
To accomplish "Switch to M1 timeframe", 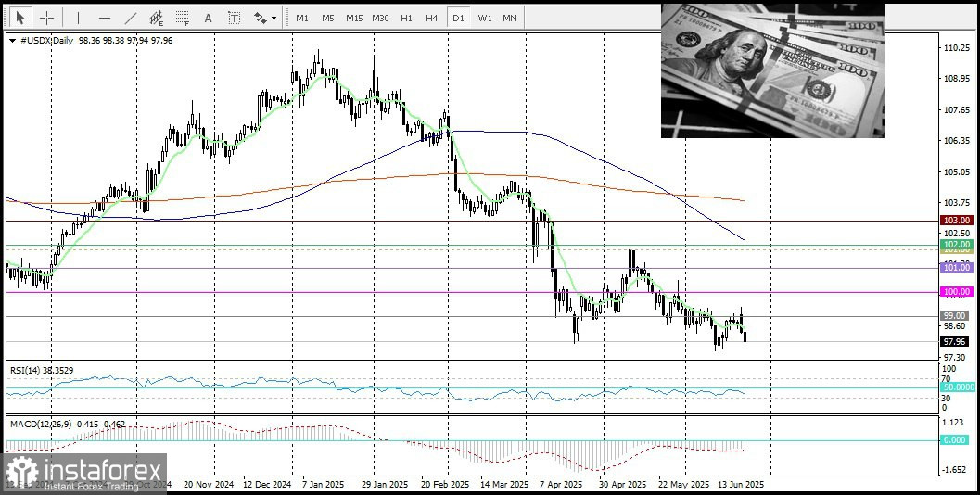I will pyautogui.click(x=302, y=19).
